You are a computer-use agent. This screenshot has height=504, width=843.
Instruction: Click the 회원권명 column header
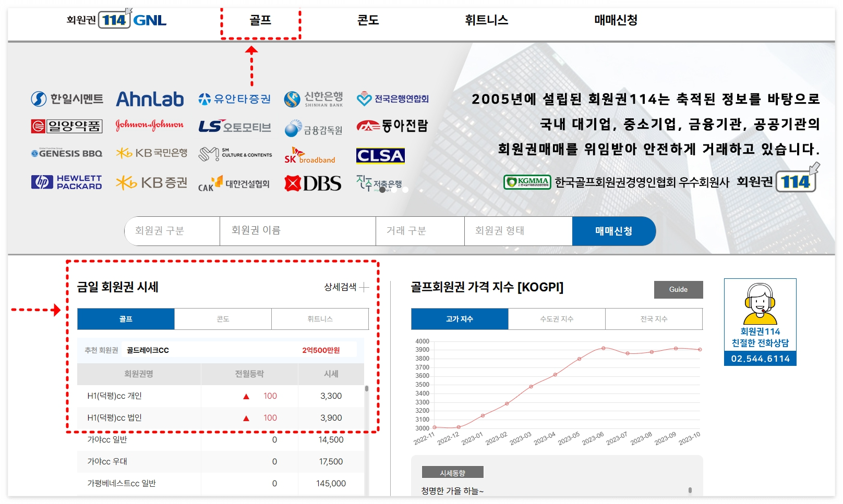point(139,374)
